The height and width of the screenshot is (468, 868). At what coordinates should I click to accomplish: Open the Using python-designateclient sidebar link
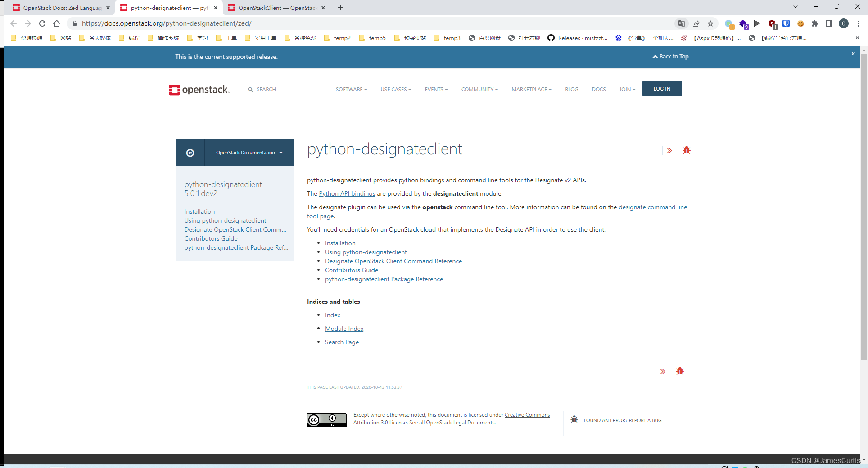pyautogui.click(x=225, y=221)
